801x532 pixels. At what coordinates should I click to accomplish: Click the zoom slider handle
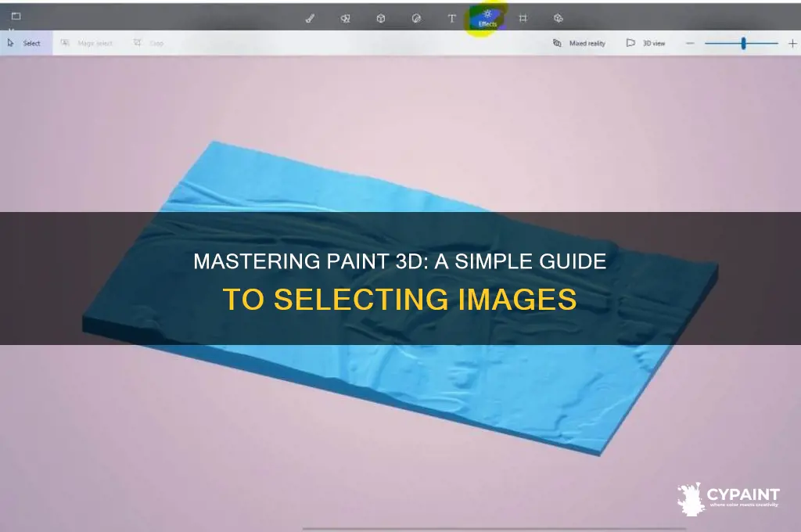click(x=744, y=44)
